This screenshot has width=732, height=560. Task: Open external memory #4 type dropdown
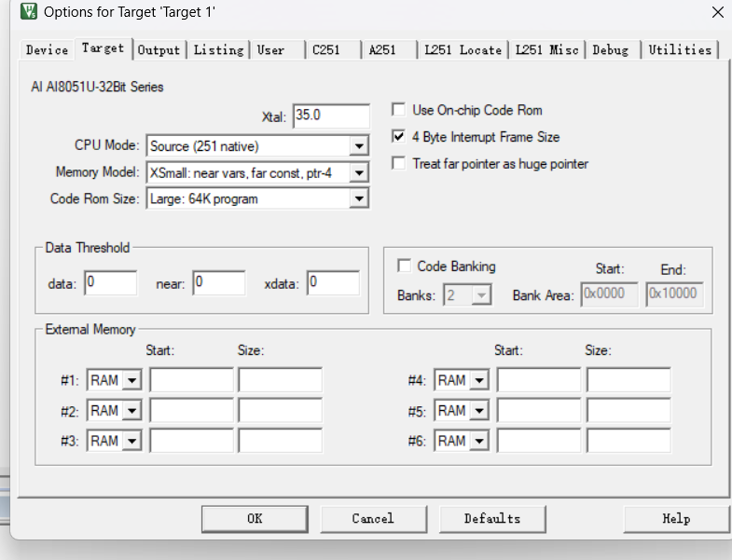(479, 380)
